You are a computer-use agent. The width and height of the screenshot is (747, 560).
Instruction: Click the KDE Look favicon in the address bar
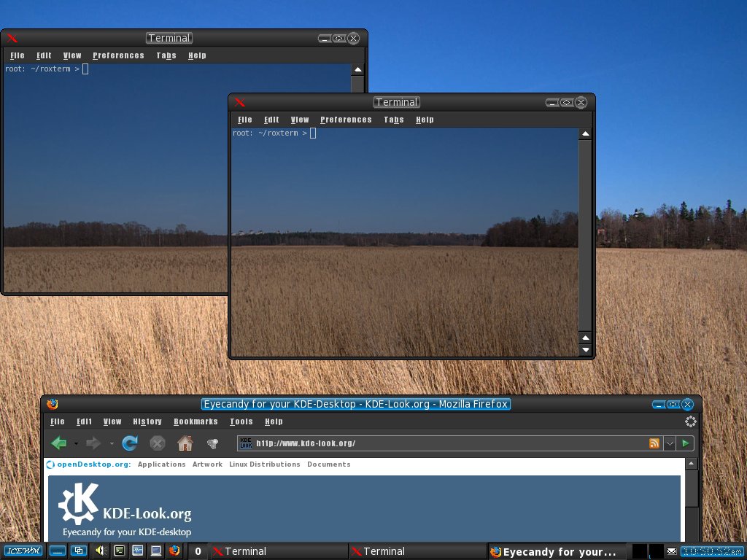coord(246,443)
